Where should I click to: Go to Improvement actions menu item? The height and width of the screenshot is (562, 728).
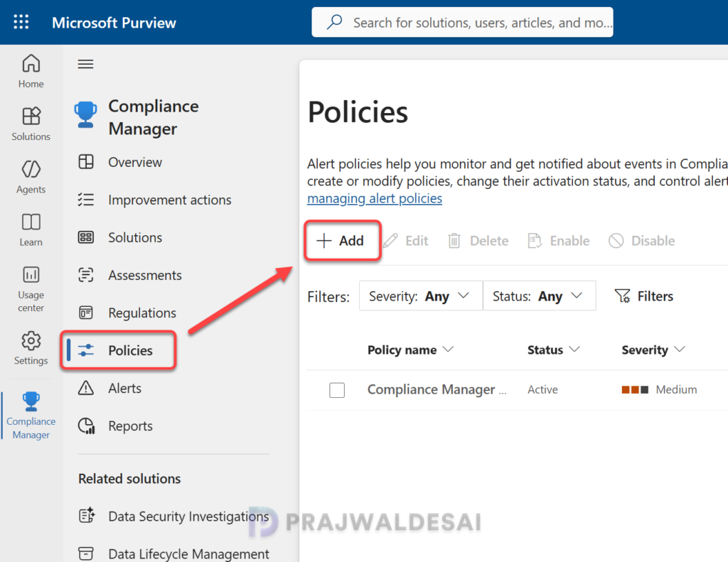tap(169, 200)
